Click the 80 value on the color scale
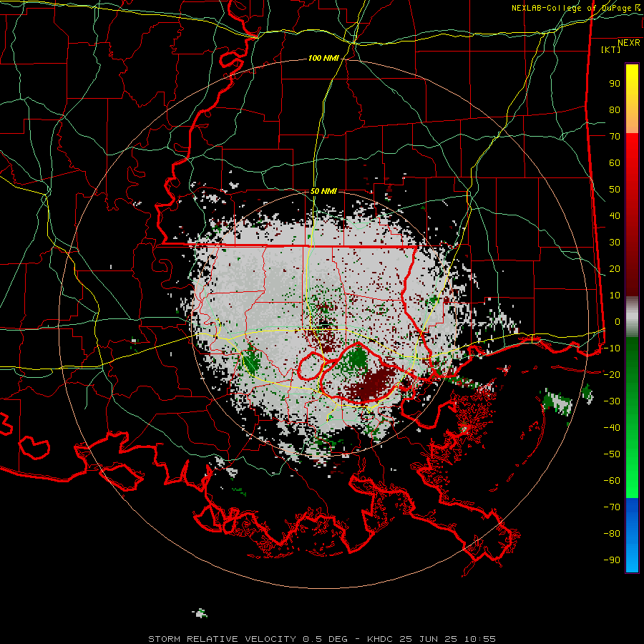This screenshot has width=644, height=644. (x=615, y=110)
